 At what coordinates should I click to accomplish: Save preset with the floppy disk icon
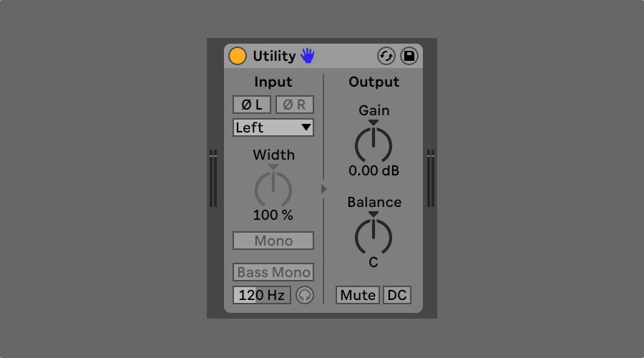tap(409, 56)
